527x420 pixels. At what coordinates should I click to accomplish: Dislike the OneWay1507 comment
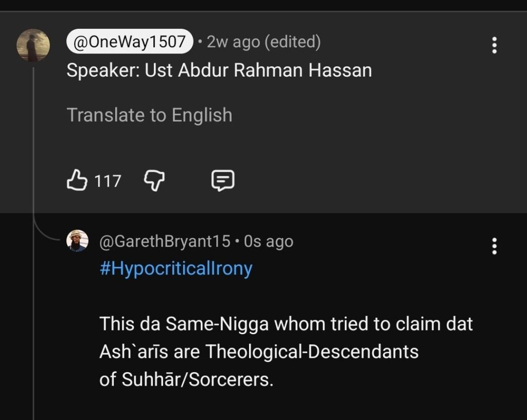(154, 180)
